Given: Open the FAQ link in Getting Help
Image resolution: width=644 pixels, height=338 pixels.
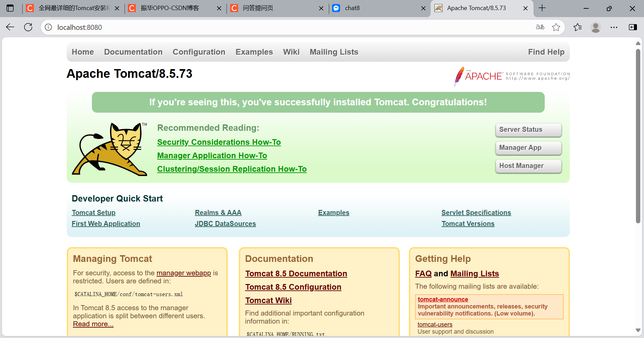Looking at the screenshot, I should 423,274.
